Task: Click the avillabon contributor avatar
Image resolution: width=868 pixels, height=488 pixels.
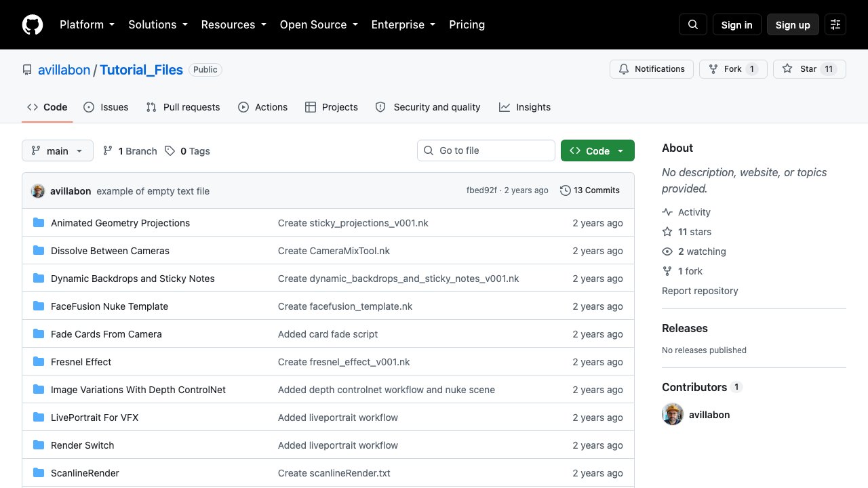Action: 673,415
